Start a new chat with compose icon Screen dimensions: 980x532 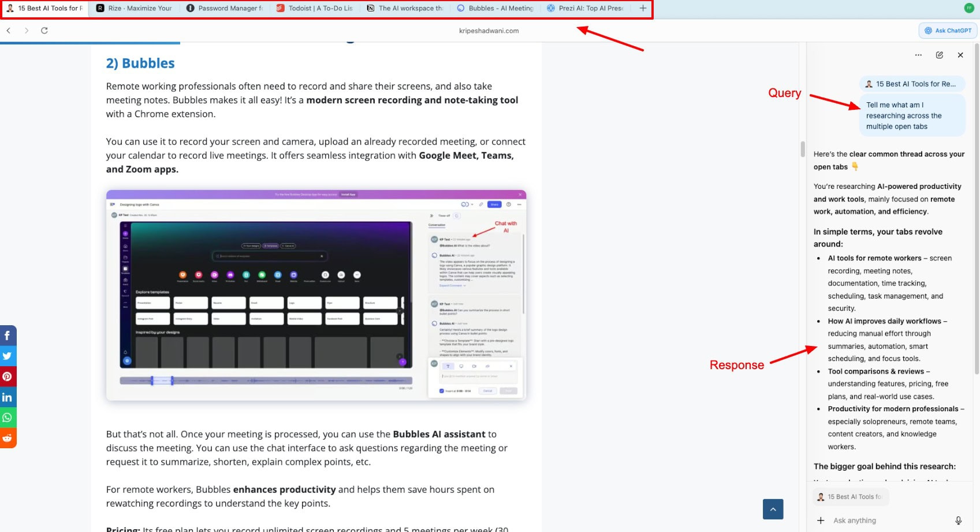pos(940,55)
